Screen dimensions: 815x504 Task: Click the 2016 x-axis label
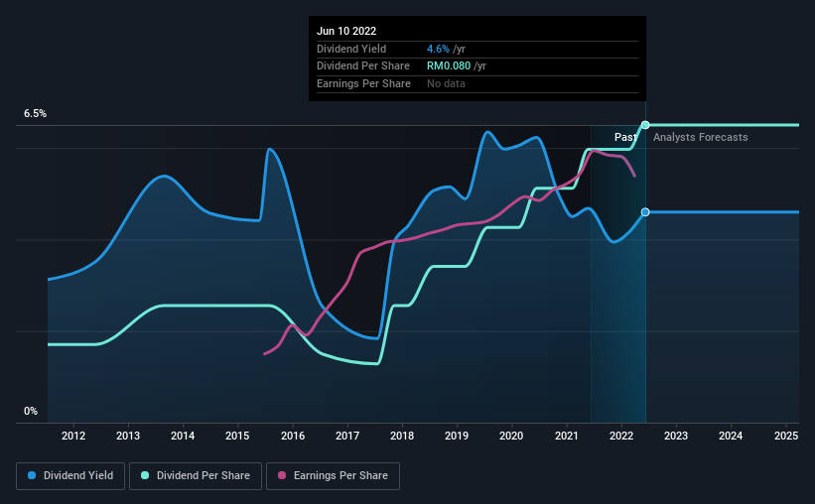tap(293, 436)
